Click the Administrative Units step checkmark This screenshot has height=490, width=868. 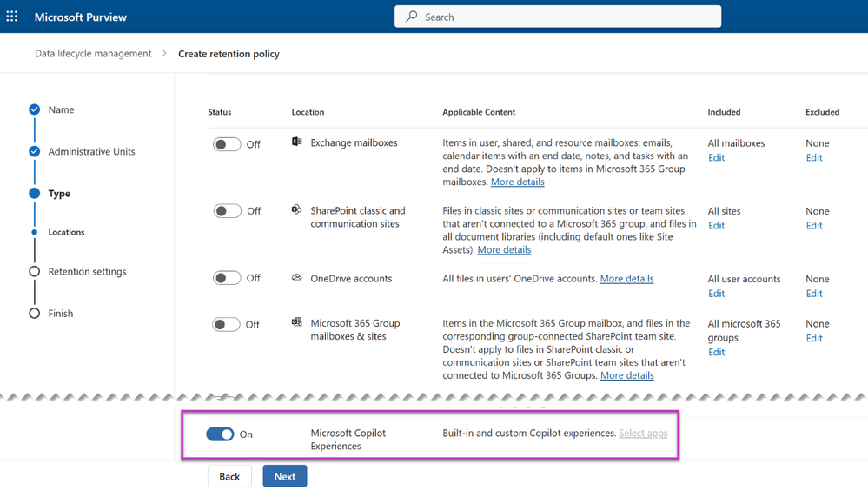pos(35,151)
